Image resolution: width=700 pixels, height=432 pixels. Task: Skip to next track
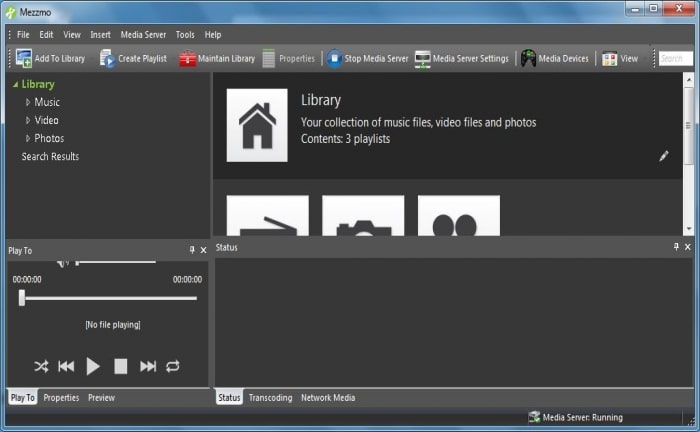pos(148,367)
